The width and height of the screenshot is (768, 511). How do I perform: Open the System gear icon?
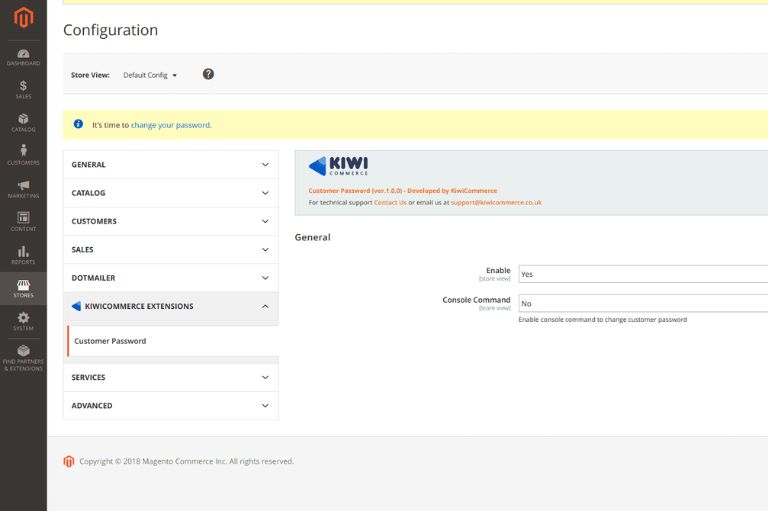tap(23, 320)
